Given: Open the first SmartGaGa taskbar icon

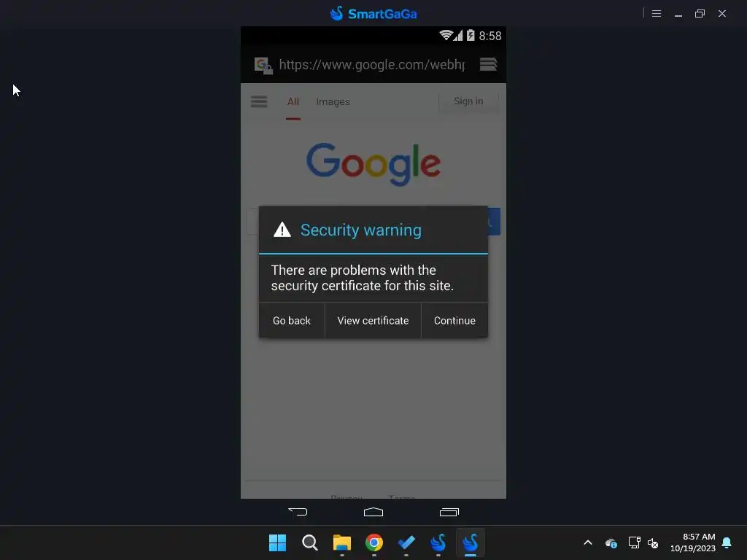Looking at the screenshot, I should coord(438,542).
